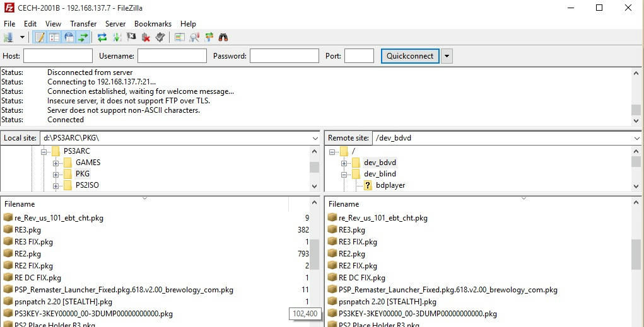Open the Remote site path dropdown

tap(636, 138)
